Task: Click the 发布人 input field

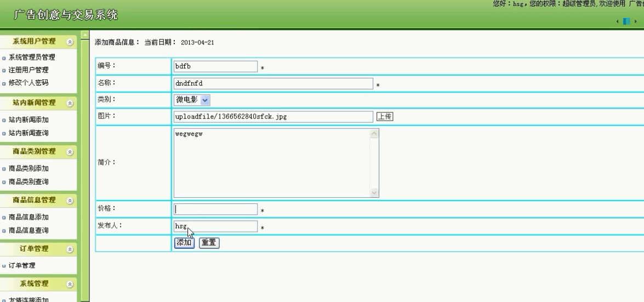Action: (x=215, y=226)
